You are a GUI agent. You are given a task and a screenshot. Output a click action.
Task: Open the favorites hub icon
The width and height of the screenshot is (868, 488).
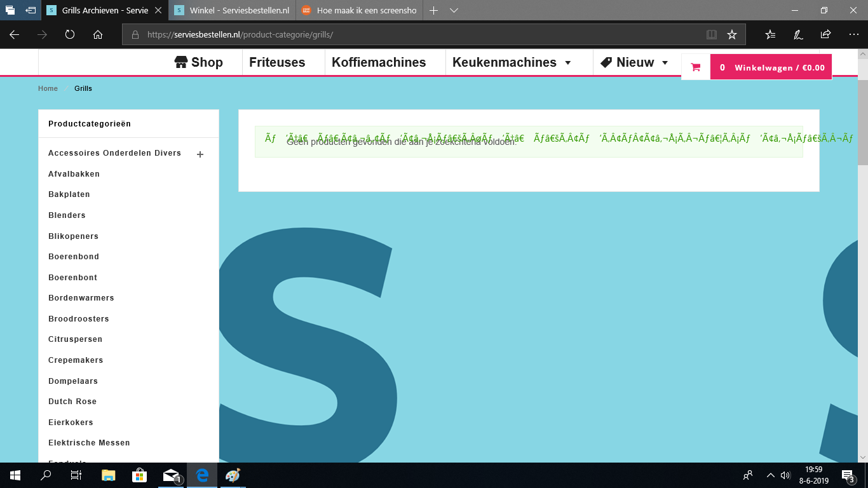770,34
